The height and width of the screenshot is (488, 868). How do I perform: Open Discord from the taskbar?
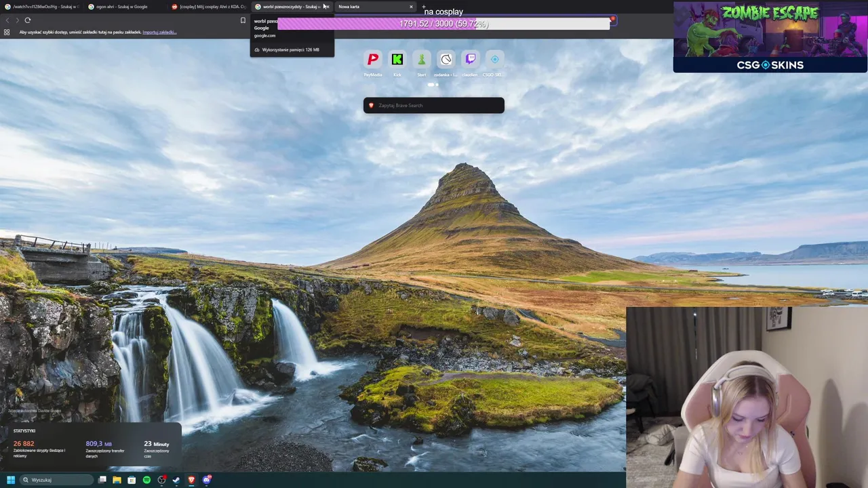click(207, 480)
